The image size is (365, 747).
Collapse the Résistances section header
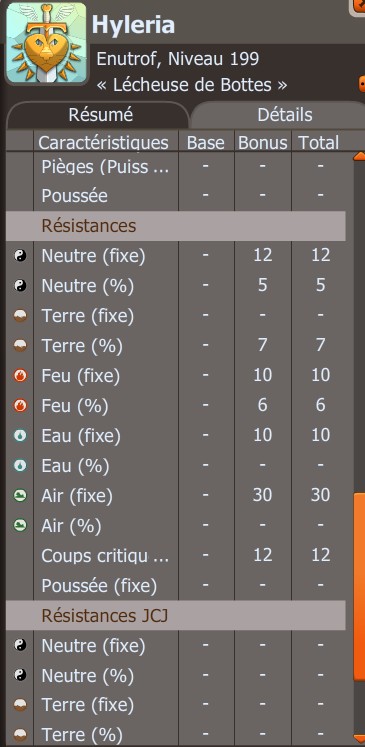[x=175, y=226]
